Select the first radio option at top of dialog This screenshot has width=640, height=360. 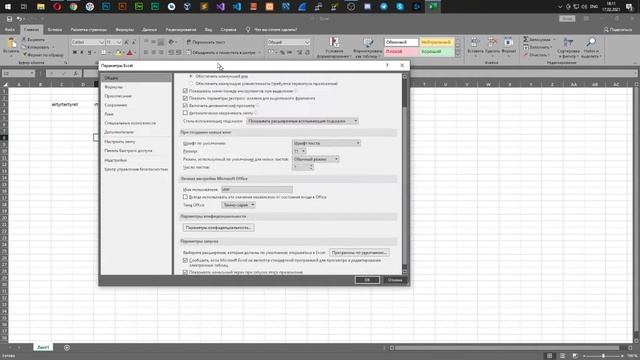click(x=191, y=76)
